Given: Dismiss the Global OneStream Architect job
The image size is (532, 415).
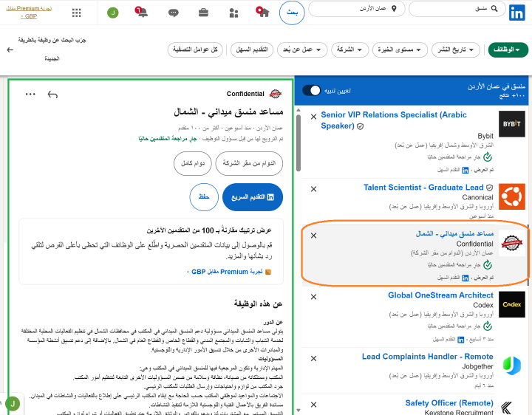Looking at the screenshot, I should [313, 297].
